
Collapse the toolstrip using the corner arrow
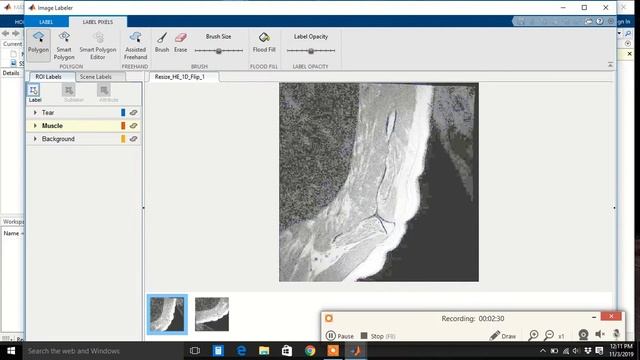(610, 65)
